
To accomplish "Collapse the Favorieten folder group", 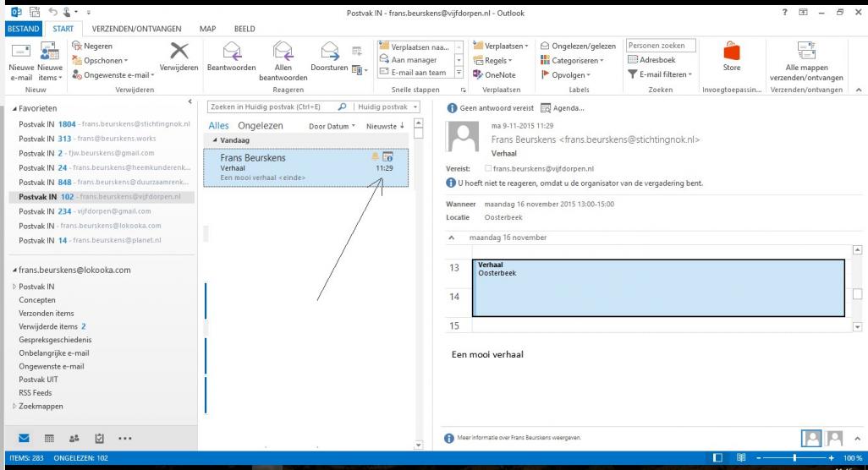I will click(13, 109).
